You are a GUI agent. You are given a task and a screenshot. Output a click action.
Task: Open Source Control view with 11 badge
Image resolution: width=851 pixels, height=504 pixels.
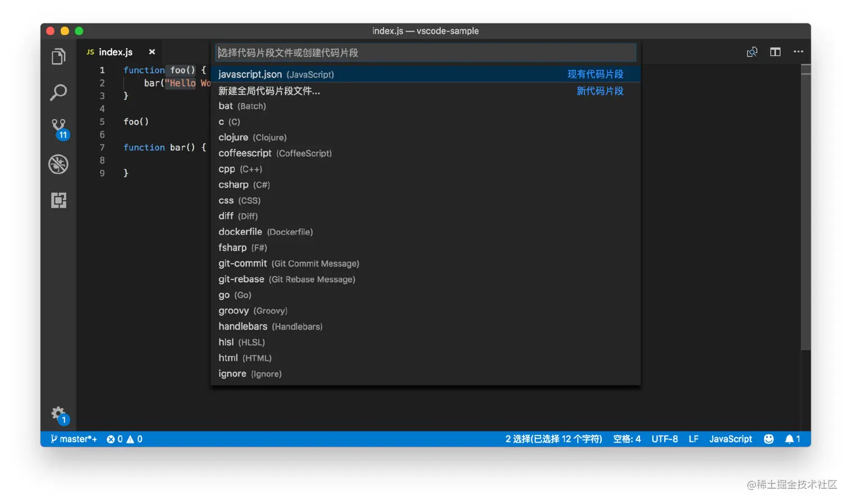point(59,129)
